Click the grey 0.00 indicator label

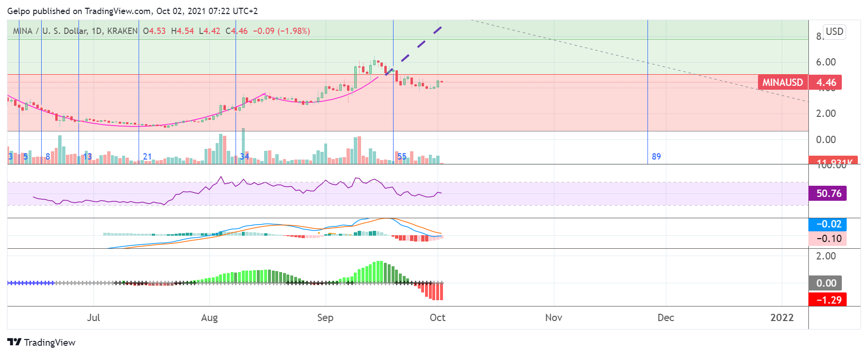point(826,283)
